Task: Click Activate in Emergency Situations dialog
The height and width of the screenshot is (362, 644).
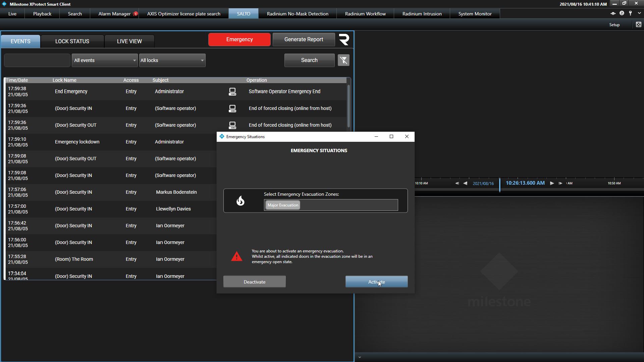Action: pos(377,282)
